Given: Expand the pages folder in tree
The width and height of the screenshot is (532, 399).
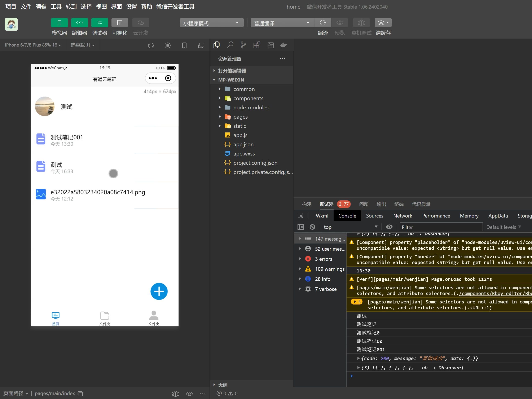Looking at the screenshot, I should tap(219, 117).
